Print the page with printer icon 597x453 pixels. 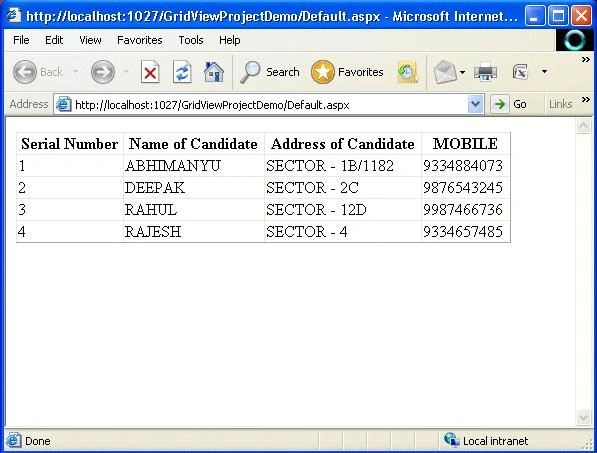coord(485,72)
